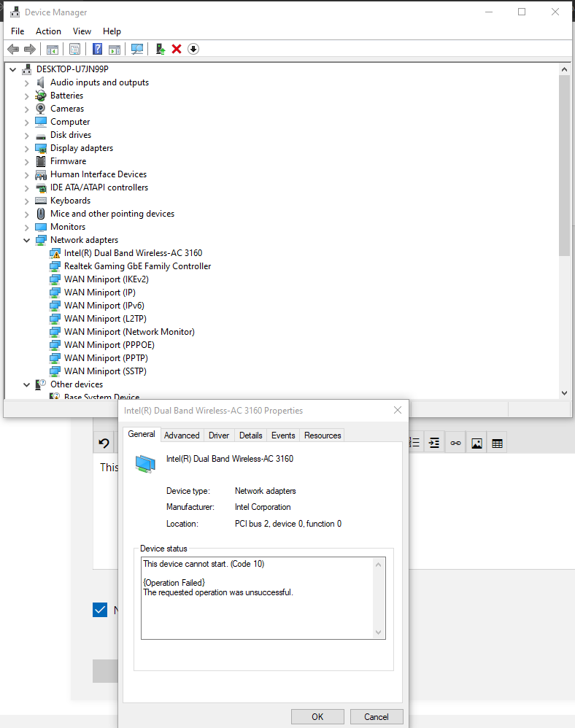Viewport: 575px width, 728px height.
Task: Select WAN Miniport (PPPOE) entry
Action: coord(109,345)
